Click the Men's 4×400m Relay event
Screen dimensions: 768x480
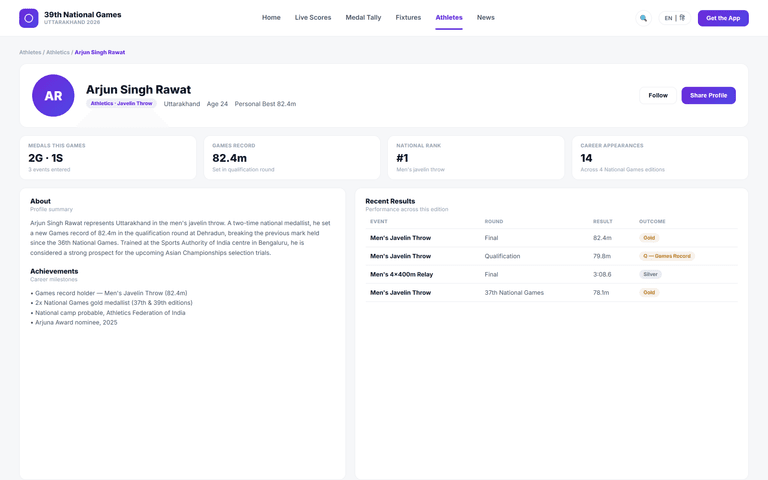402,275
